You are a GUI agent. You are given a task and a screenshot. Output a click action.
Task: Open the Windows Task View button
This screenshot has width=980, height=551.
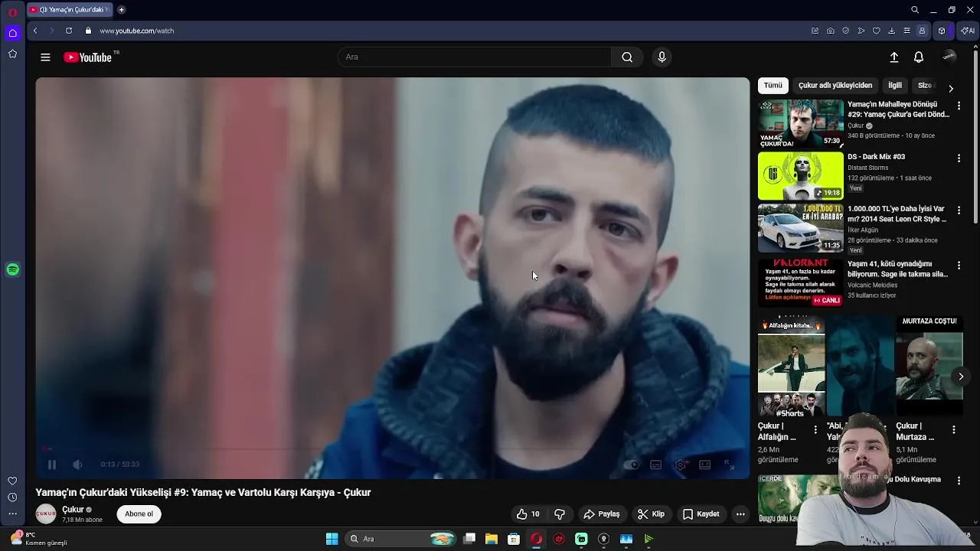point(469,539)
